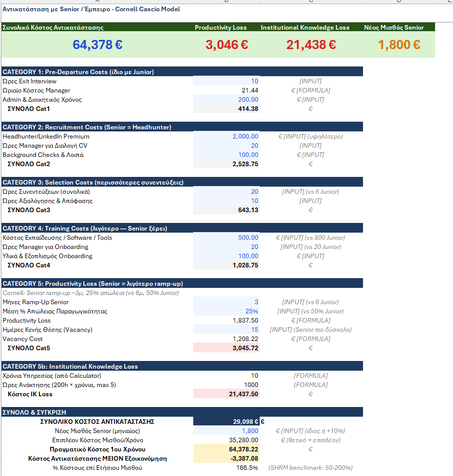Click the 25% productivity loss percentage cell

tap(227, 311)
